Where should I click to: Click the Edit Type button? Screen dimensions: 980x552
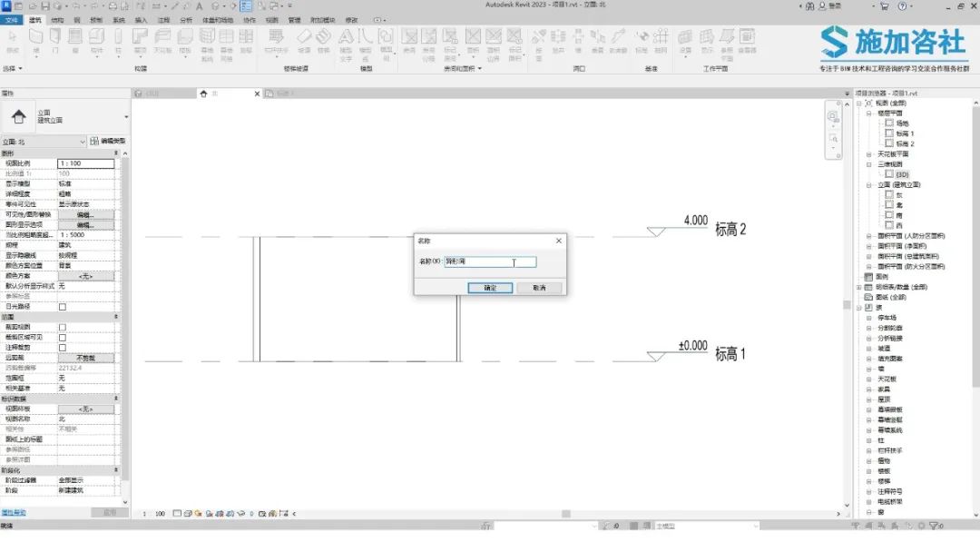(107, 142)
